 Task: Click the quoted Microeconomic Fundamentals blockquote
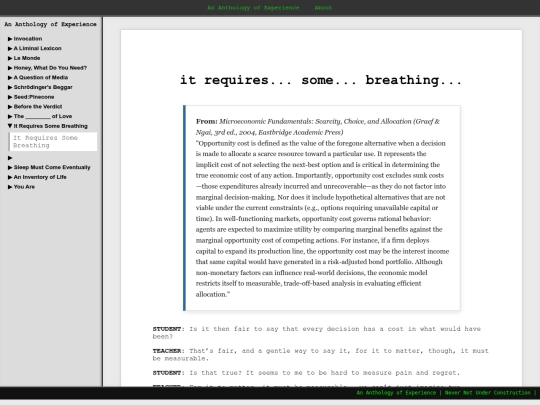pos(322,208)
